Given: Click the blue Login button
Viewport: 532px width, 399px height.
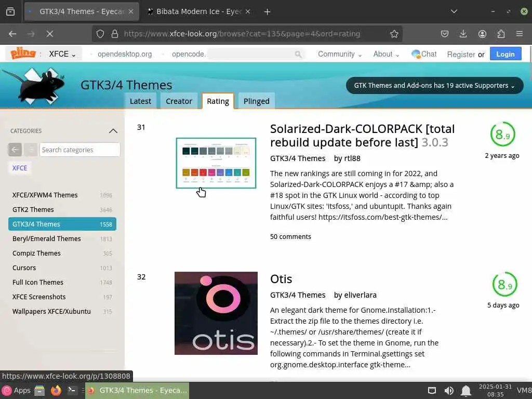Looking at the screenshot, I should coord(505,54).
